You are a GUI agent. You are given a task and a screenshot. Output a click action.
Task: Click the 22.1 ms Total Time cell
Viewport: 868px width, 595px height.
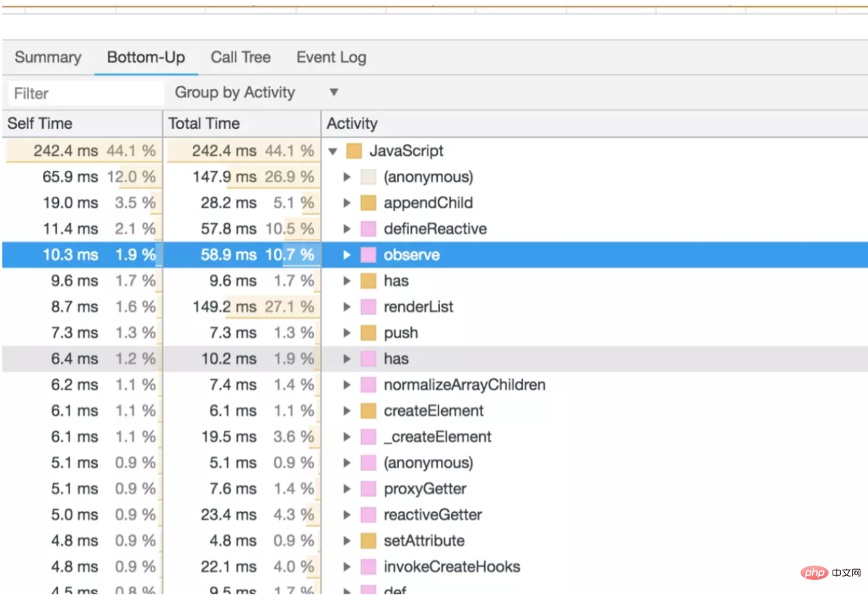tap(242, 567)
